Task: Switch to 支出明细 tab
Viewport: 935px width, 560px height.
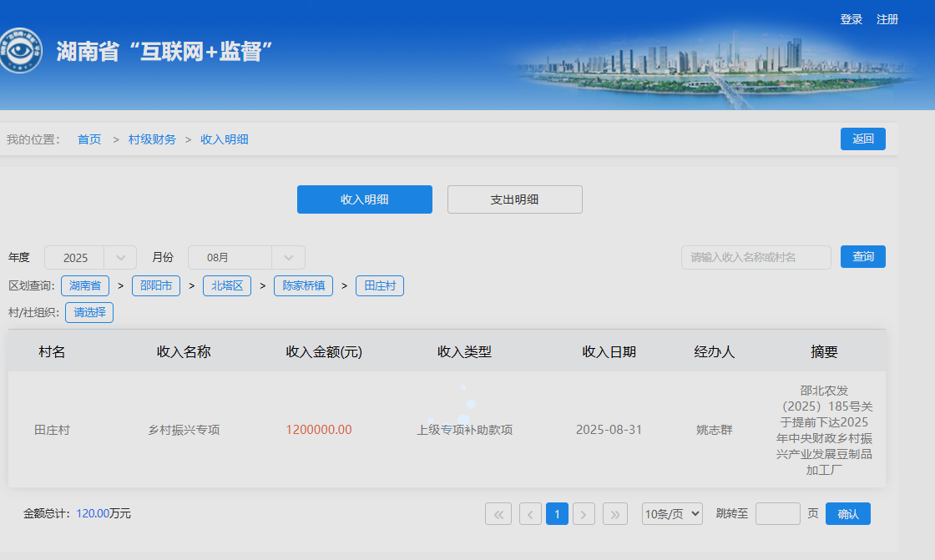Action: 514,199
